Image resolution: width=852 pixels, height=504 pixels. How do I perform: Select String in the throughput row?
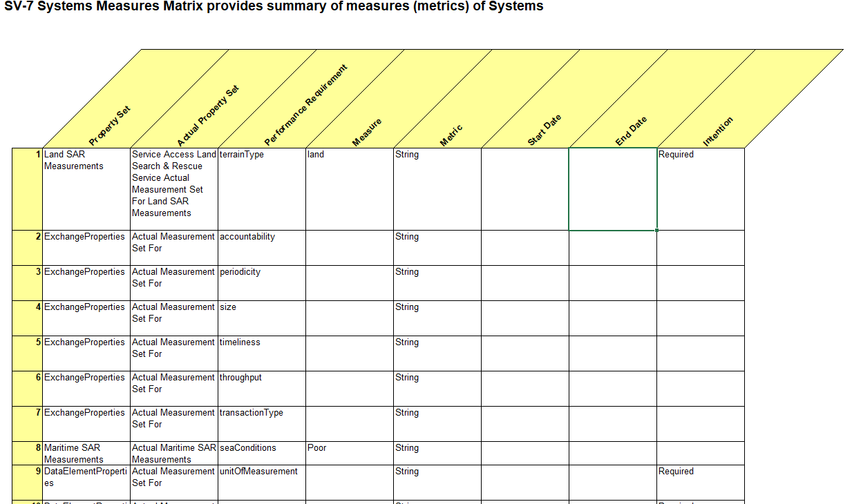[437, 389]
